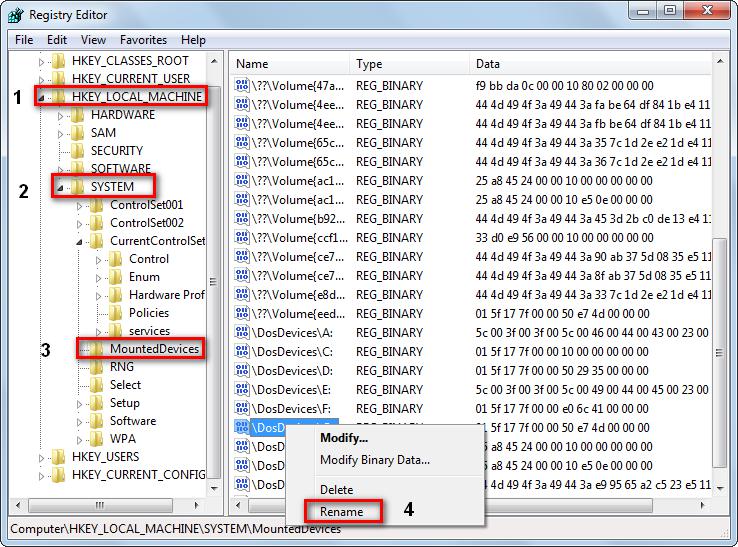Select the Software key under SYSTEM
The width and height of the screenshot is (738, 547).
[x=133, y=421]
